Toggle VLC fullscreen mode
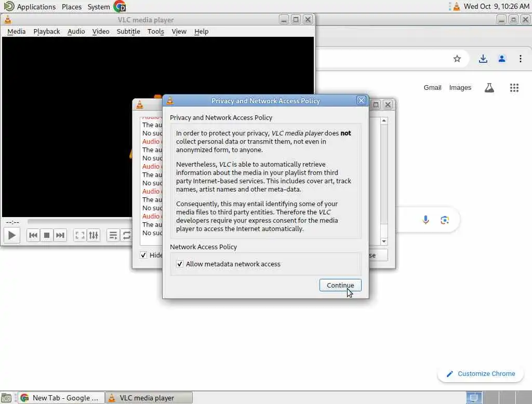 [x=79, y=235]
